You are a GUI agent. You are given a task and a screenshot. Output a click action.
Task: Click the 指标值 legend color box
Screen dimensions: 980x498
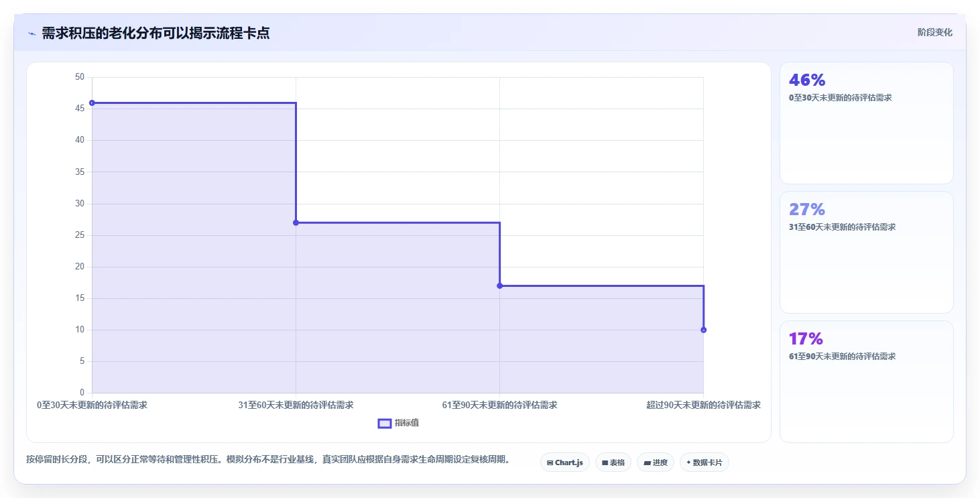pos(385,423)
